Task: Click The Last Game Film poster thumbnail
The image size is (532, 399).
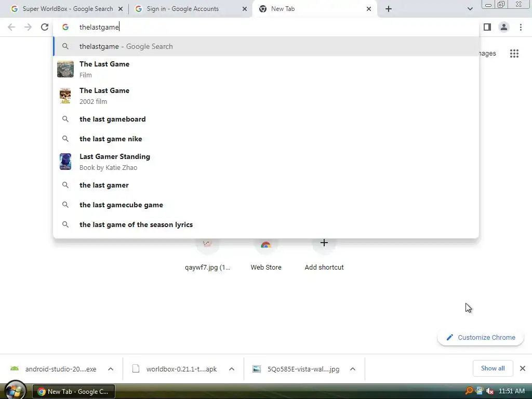Action: (65, 69)
